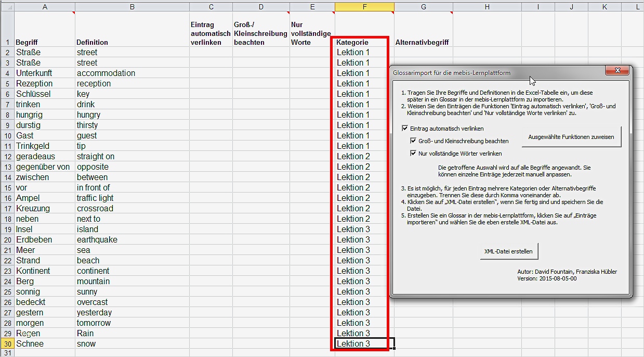Select the cell containing 'snow'
644x357 pixels.
pyautogui.click(x=133, y=343)
